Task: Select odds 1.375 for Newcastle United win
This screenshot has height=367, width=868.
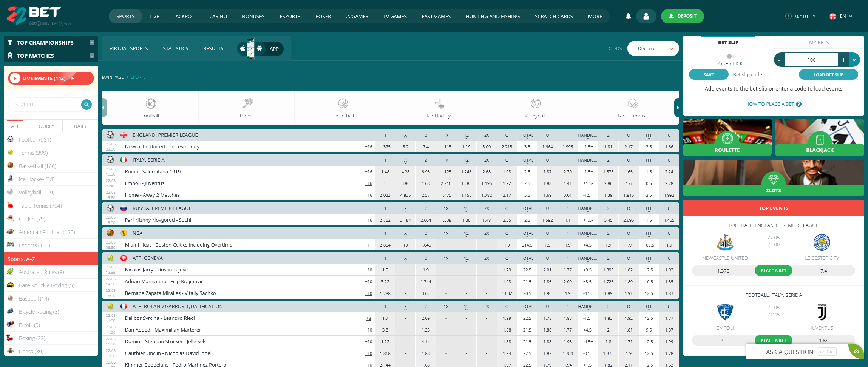Action: click(385, 147)
